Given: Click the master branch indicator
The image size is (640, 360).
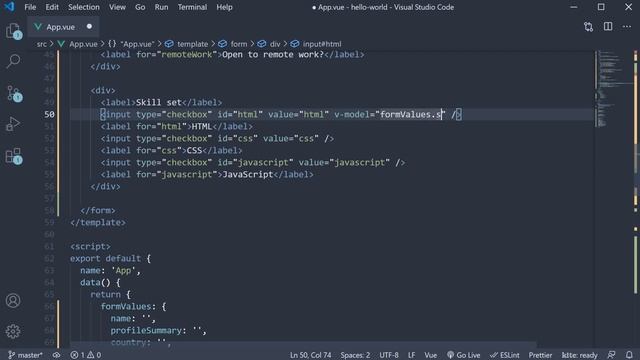Looking at the screenshot, I should click(25, 355).
